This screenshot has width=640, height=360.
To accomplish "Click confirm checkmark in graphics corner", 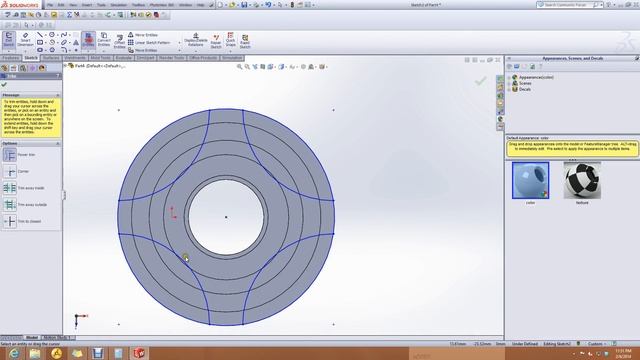I will click(x=480, y=81).
